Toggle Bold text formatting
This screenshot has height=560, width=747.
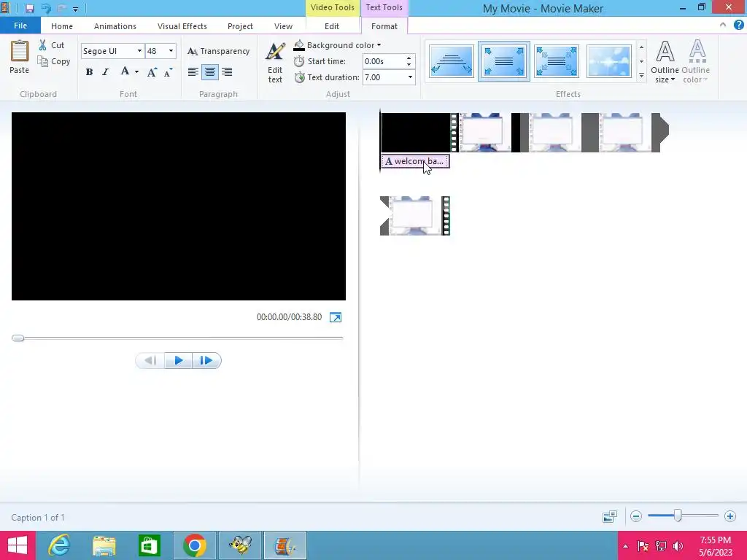click(x=89, y=72)
